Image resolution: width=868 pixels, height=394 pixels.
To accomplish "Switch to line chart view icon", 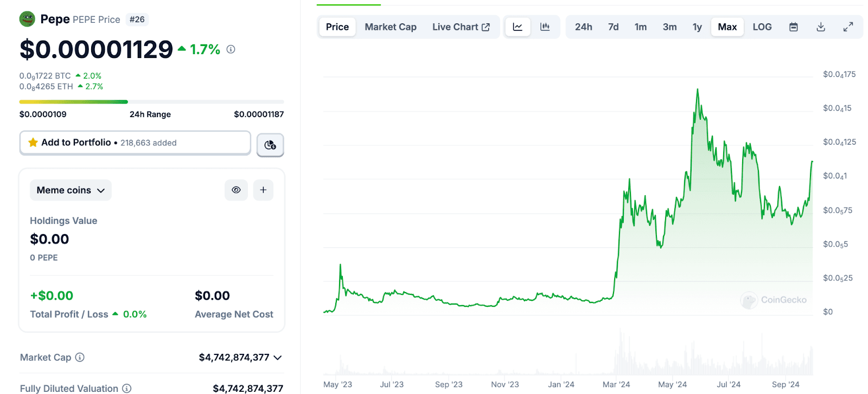I will [518, 27].
